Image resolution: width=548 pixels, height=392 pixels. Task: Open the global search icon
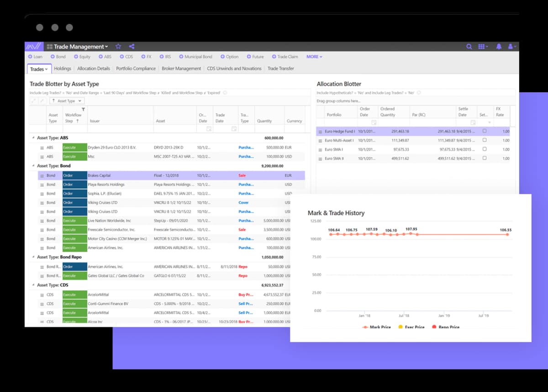coord(469,46)
